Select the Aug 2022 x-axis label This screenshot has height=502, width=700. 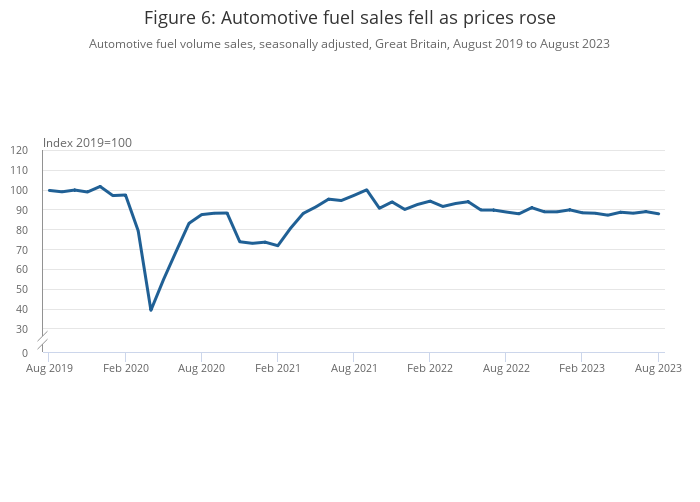click(x=505, y=368)
